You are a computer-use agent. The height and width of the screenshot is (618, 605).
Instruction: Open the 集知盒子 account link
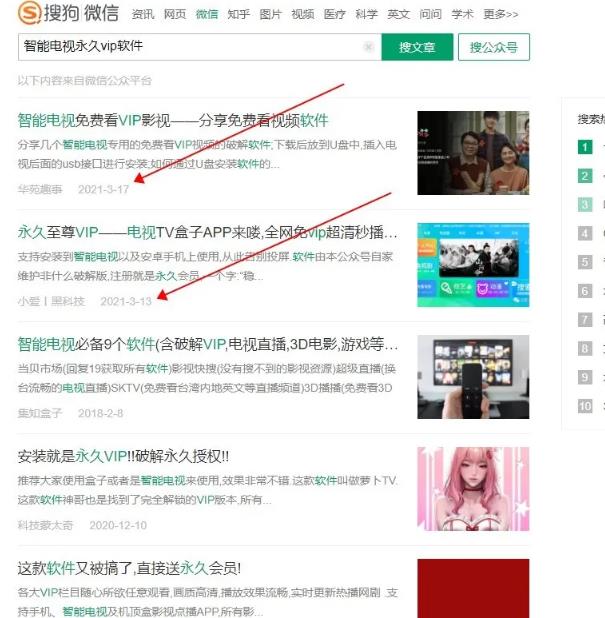tap(40, 413)
